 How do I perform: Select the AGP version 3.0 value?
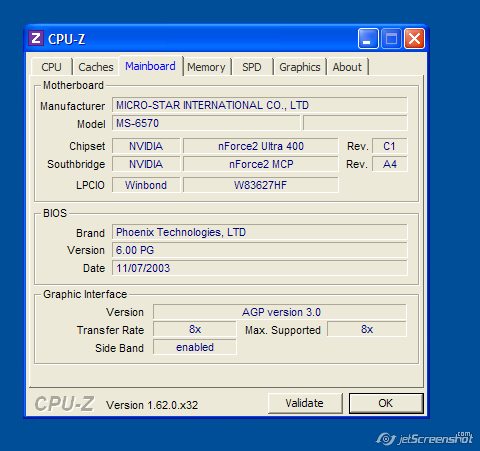pyautogui.click(x=280, y=312)
